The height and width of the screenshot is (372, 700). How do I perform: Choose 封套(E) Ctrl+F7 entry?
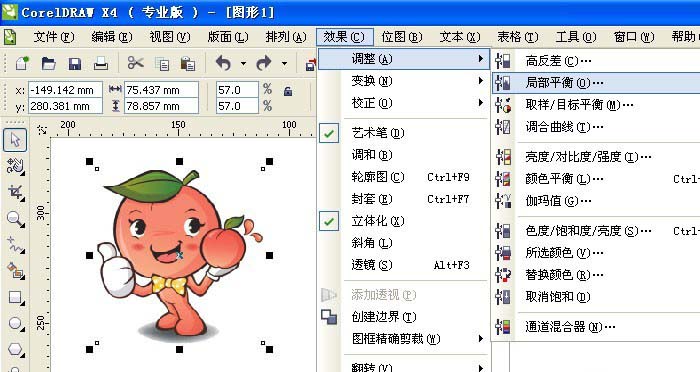click(x=404, y=199)
